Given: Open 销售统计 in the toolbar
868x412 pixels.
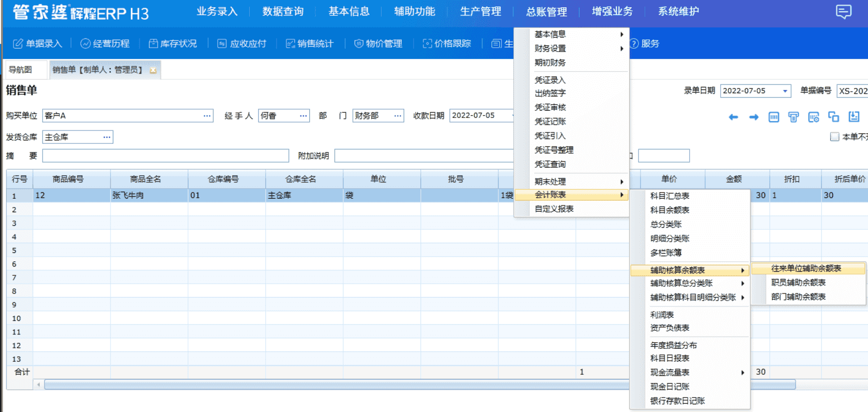Looking at the screenshot, I should tap(310, 43).
